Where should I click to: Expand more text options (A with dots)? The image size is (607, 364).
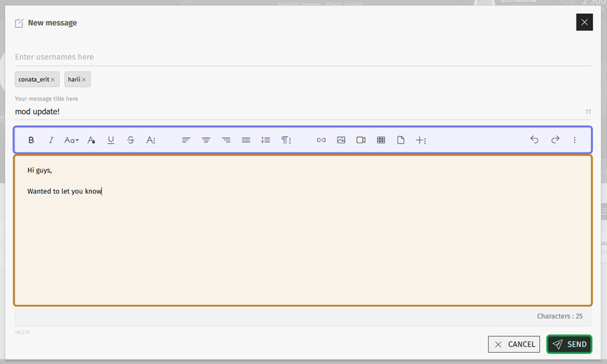pos(151,140)
